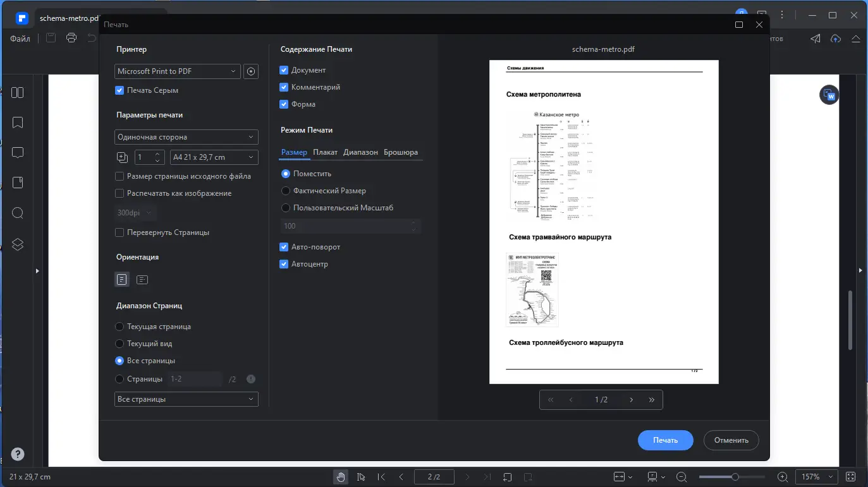Open the Одиночная сторона dropdown

pyautogui.click(x=186, y=137)
